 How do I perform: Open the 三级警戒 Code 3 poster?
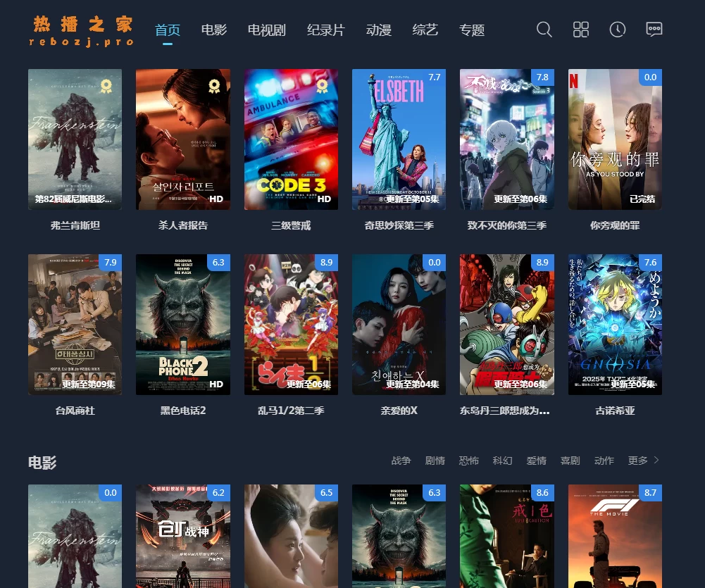[291, 139]
